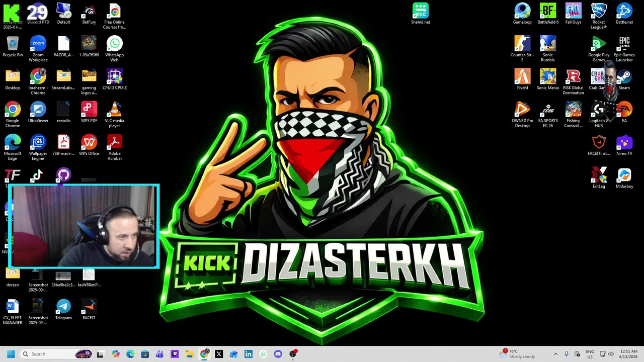The height and width of the screenshot is (362, 644).
Task: Expand the hidden system tray icons chevron
Action: [555, 354]
